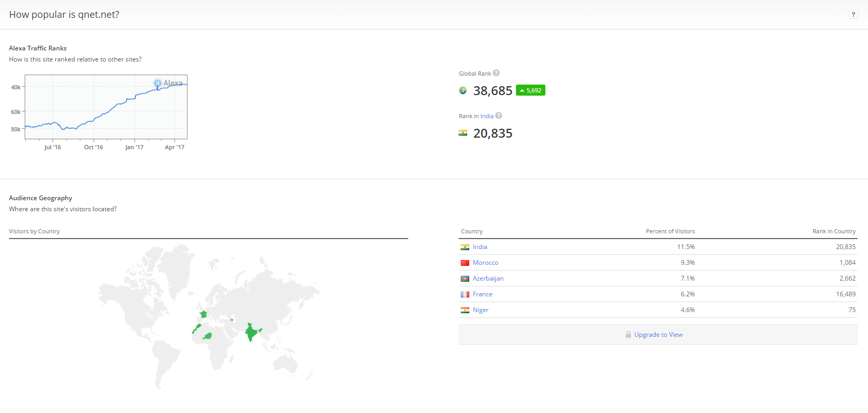Click Azerbaijan's country rank 2,662
Image resolution: width=868 pixels, height=413 pixels.
(848, 278)
